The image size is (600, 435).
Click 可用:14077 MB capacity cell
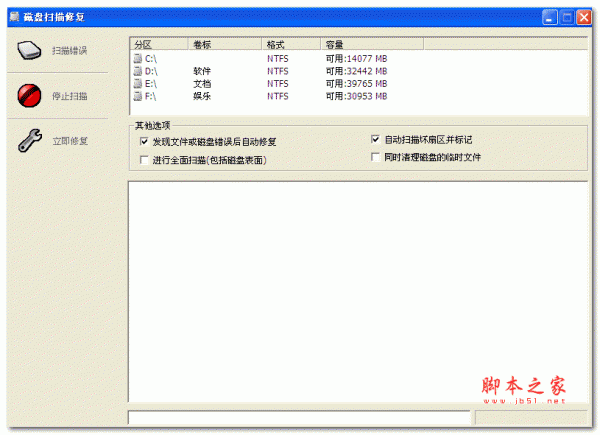(356, 59)
